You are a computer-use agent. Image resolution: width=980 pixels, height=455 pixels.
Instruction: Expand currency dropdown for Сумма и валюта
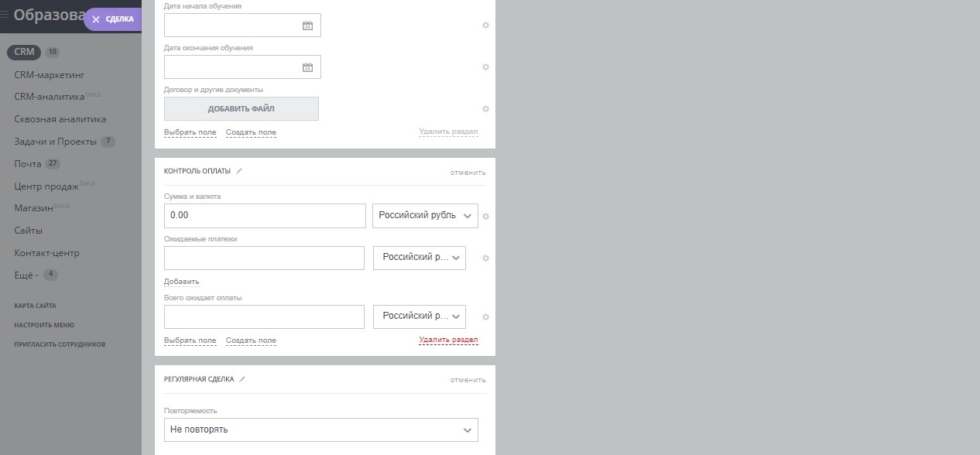point(425,216)
